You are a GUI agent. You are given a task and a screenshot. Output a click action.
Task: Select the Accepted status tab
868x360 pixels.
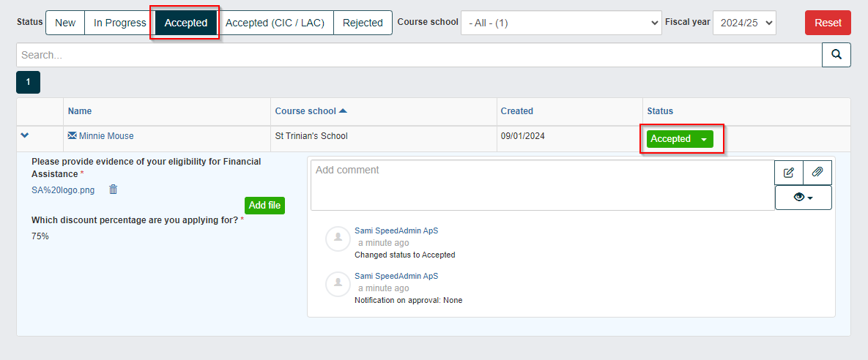pos(186,23)
